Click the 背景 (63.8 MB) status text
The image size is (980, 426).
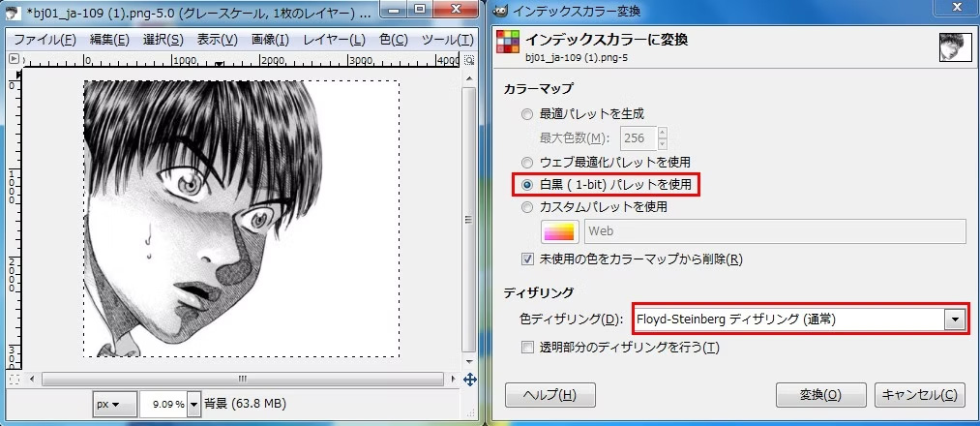click(245, 404)
